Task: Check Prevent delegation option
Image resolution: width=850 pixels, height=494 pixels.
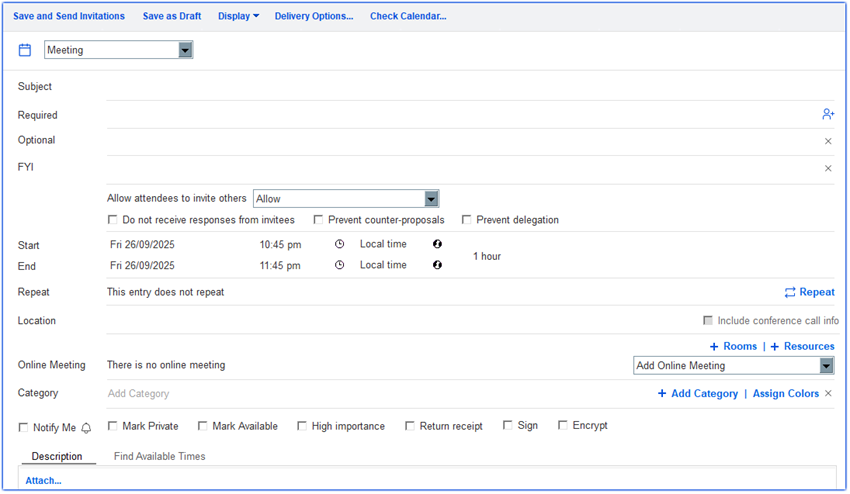Action: (x=466, y=220)
